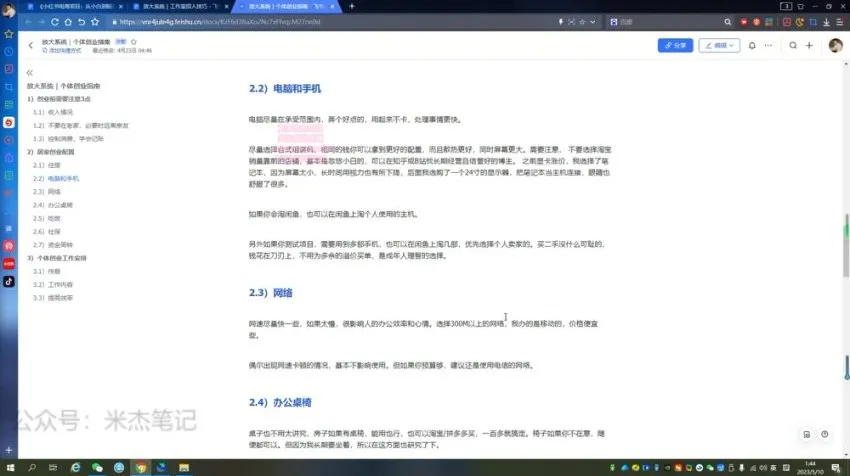
Task: Click the screenshot crop icon in browser toolbar
Action: tap(813, 22)
